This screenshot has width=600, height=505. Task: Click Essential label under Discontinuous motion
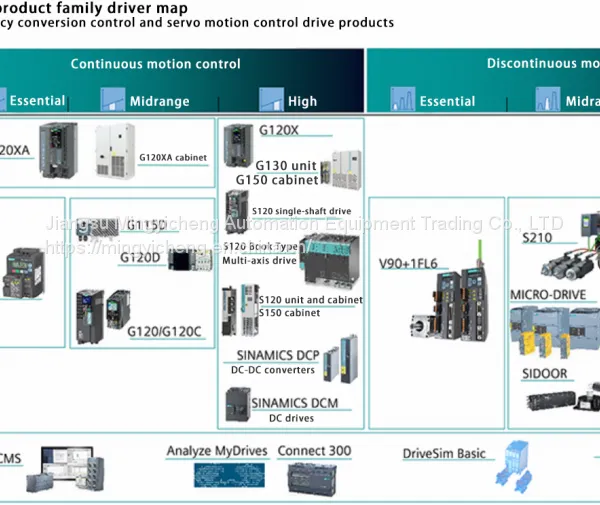coord(447,101)
